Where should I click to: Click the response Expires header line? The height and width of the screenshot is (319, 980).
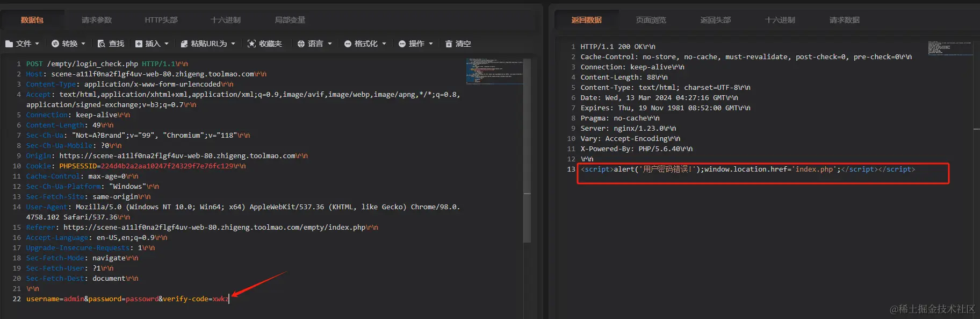pos(666,108)
